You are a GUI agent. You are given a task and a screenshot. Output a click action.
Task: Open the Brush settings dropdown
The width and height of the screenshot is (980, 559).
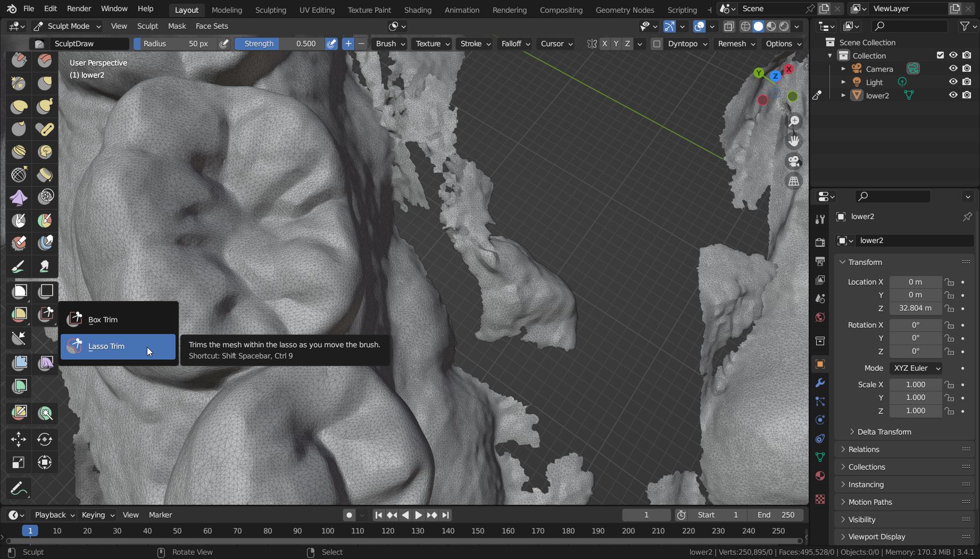[x=391, y=44]
